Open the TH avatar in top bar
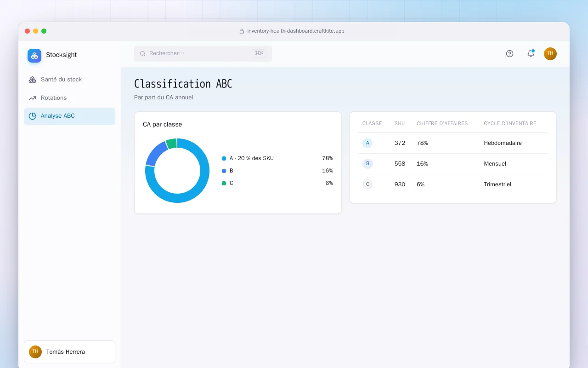This screenshot has width=588, height=368. [x=550, y=53]
